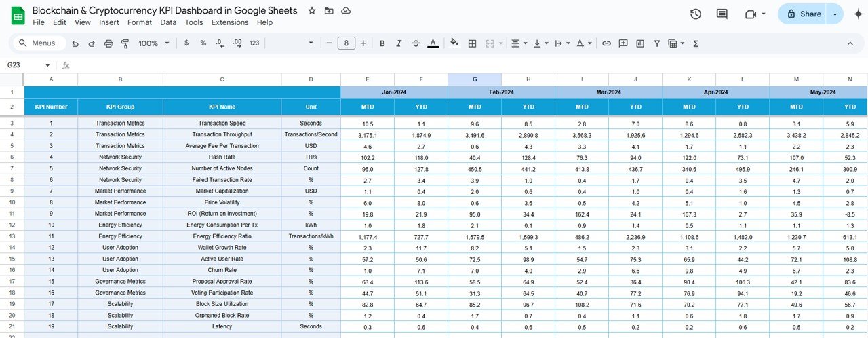Search the Menus box
Screen dimensions: 868x338
point(39,43)
